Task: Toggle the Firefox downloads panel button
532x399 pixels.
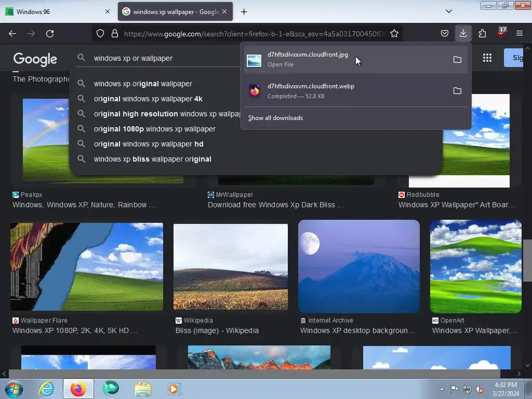Action: pos(463,33)
